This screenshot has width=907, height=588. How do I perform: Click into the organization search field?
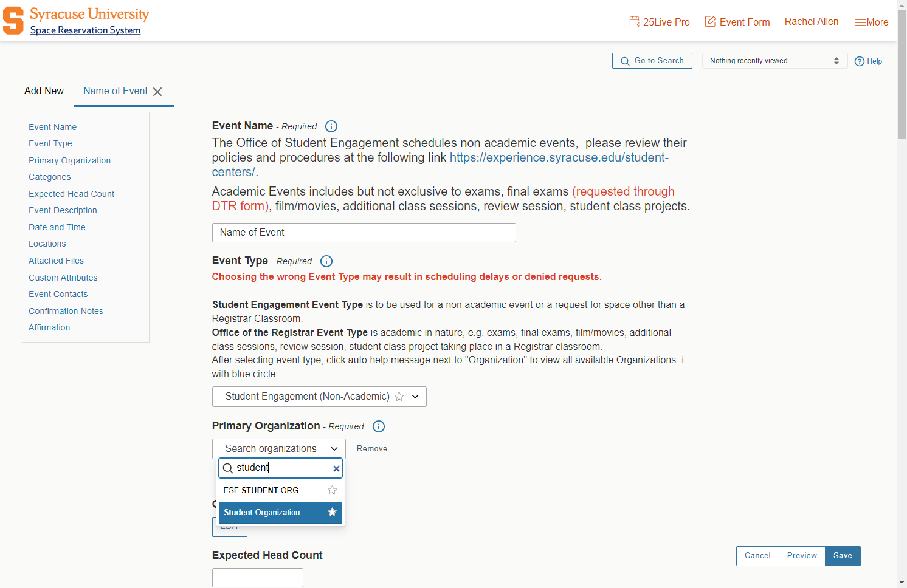[x=280, y=468]
